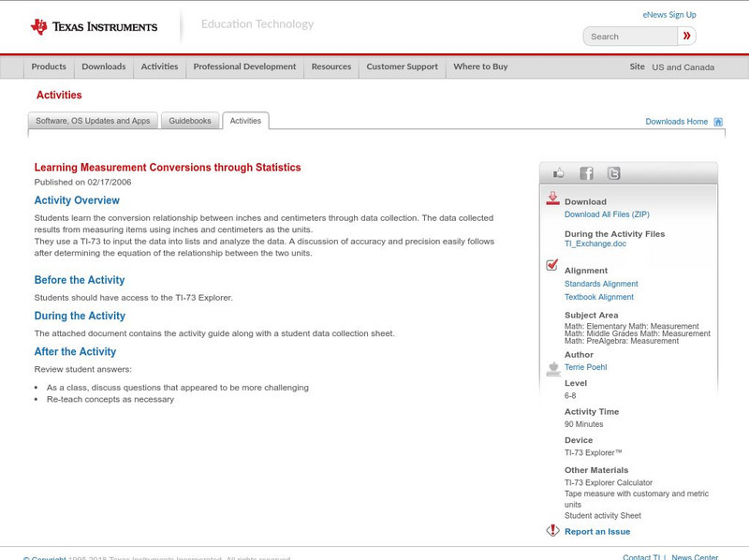The height and width of the screenshot is (560, 749).
Task: Click the Alignment checkmark icon
Action: 551,265
